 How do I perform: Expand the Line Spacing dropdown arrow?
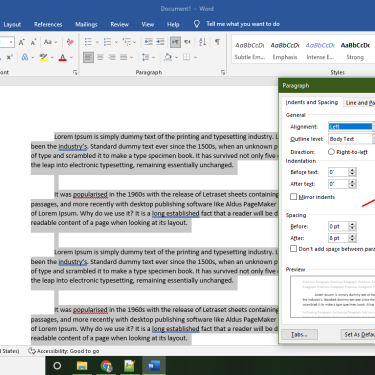pyautogui.click(x=153, y=58)
